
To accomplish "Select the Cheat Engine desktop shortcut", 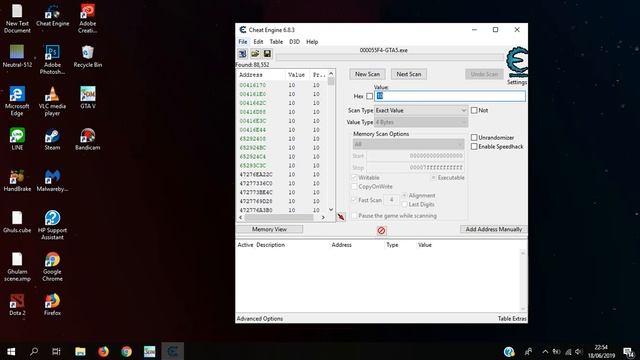I will pyautogui.click(x=52, y=16).
